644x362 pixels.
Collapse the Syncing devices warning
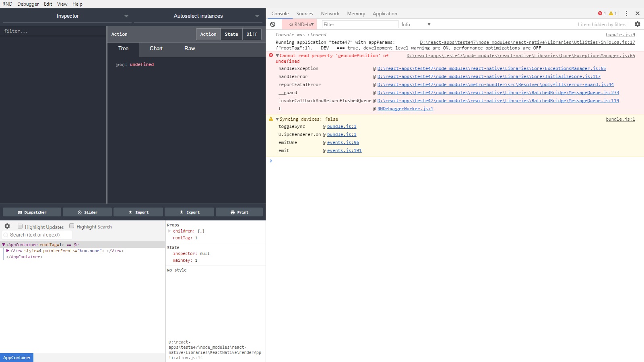pos(277,119)
